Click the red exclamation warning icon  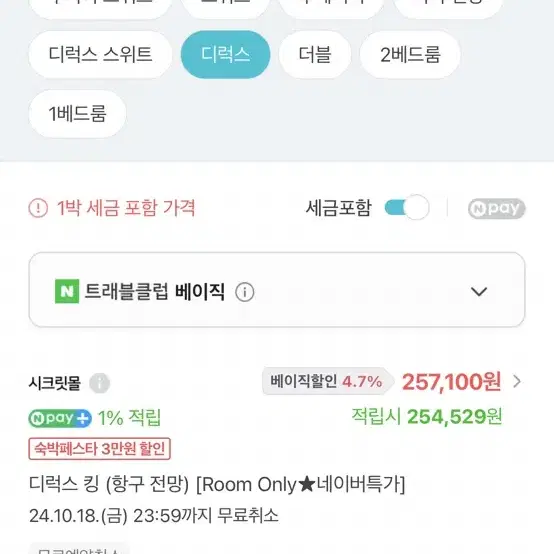(38, 208)
